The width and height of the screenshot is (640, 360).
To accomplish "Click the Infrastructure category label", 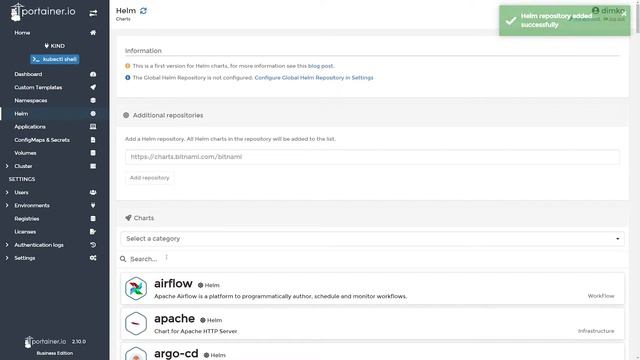I will [596, 331].
